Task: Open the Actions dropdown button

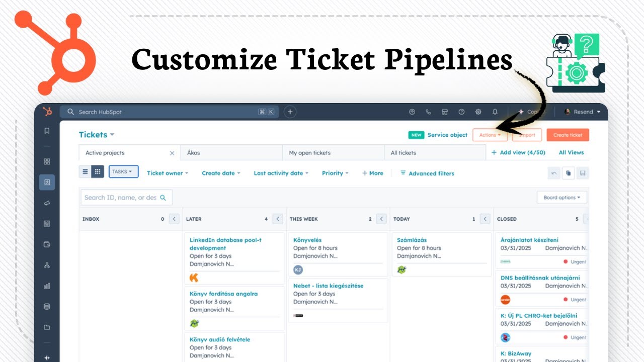Action: pyautogui.click(x=490, y=135)
